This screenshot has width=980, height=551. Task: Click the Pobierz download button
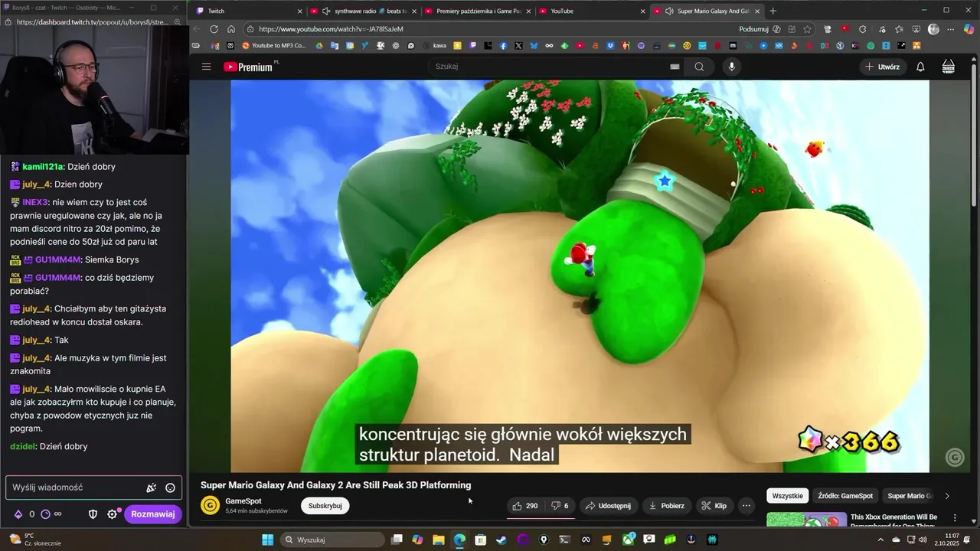pos(666,506)
